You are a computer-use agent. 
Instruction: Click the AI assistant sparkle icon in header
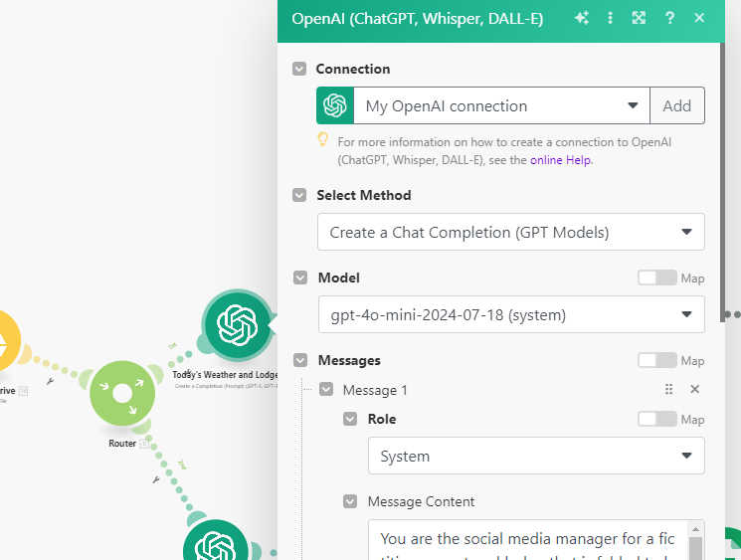(581, 18)
